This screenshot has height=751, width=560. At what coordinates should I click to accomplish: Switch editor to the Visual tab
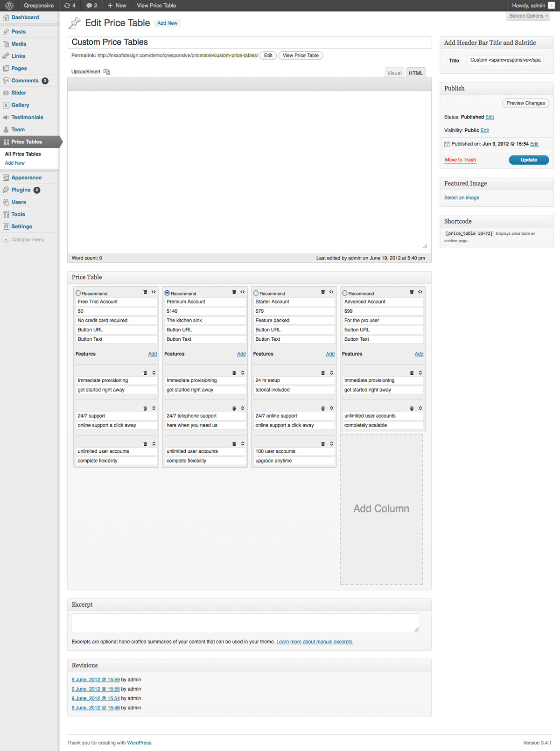394,73
